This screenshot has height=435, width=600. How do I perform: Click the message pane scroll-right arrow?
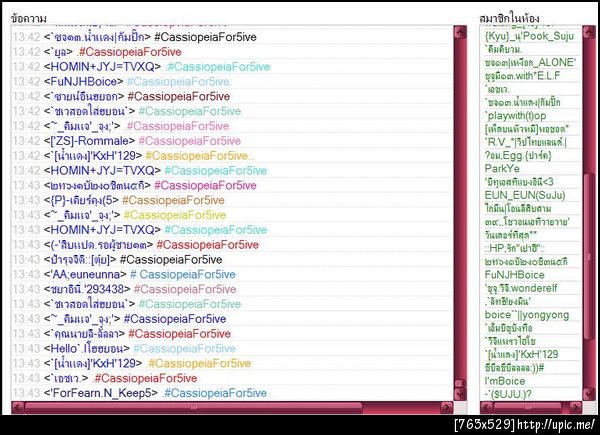447,408
